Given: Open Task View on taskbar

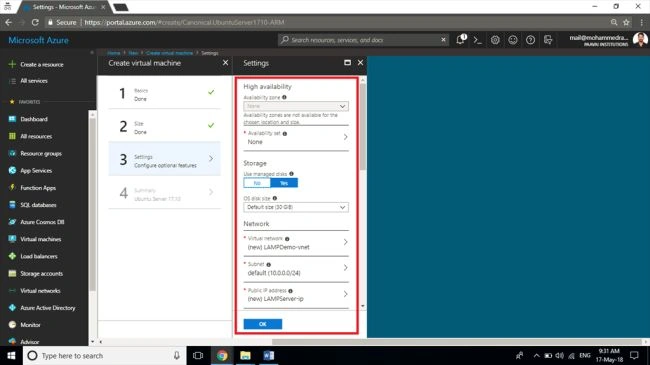Looking at the screenshot, I should pyautogui.click(x=198, y=355).
